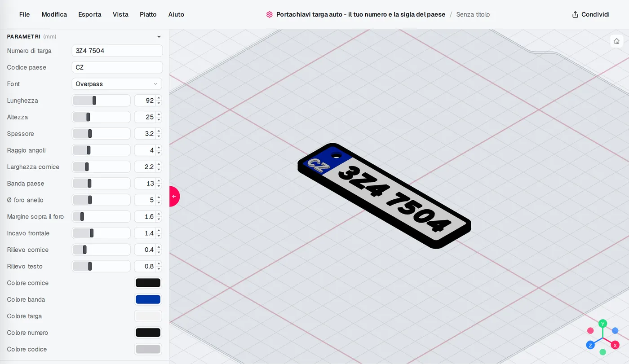
Task: Open the Colore numero color swatch
Action: pos(148,333)
